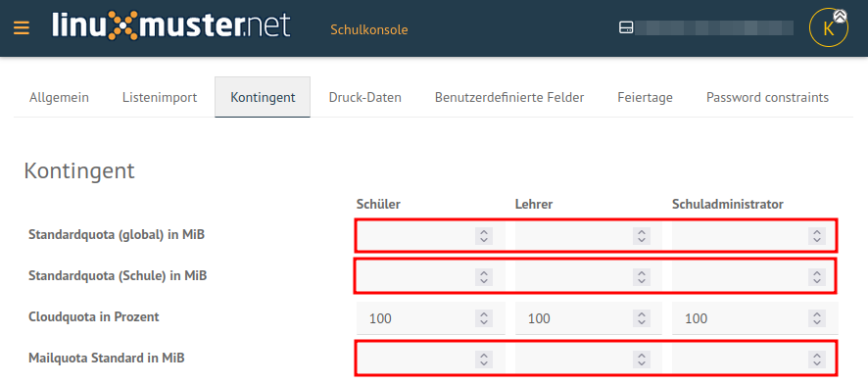Click the linuxmuster.net logo

pyautogui.click(x=171, y=25)
